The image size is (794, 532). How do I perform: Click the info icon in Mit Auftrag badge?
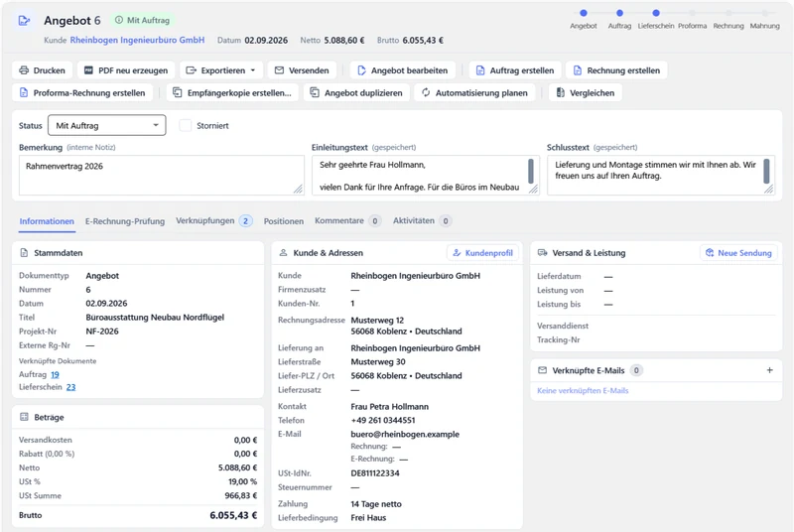[119, 20]
